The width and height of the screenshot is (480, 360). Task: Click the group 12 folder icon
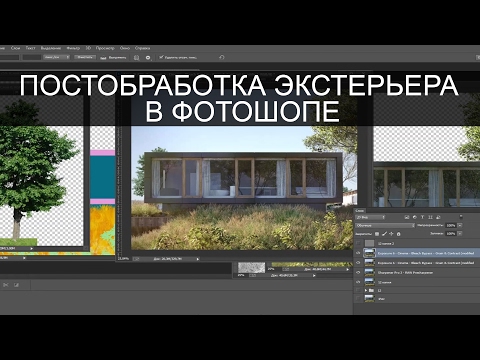click(x=371, y=290)
